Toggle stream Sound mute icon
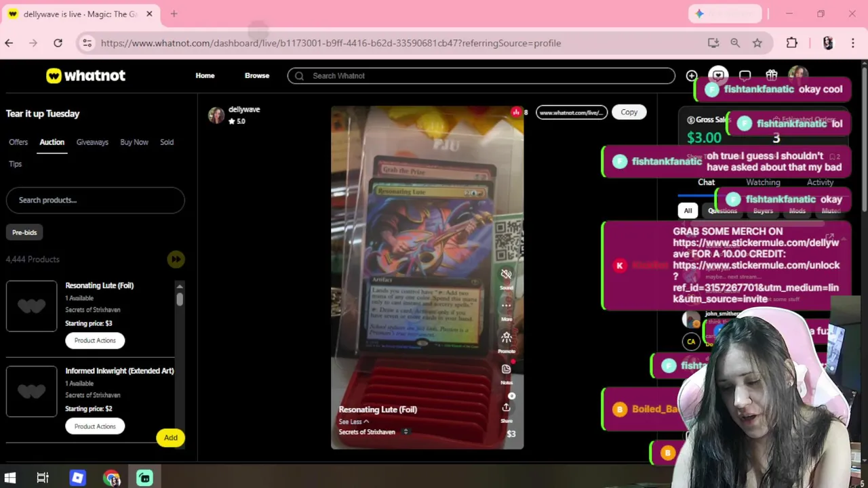Screen dimensions: 868x488 [x=506, y=274]
